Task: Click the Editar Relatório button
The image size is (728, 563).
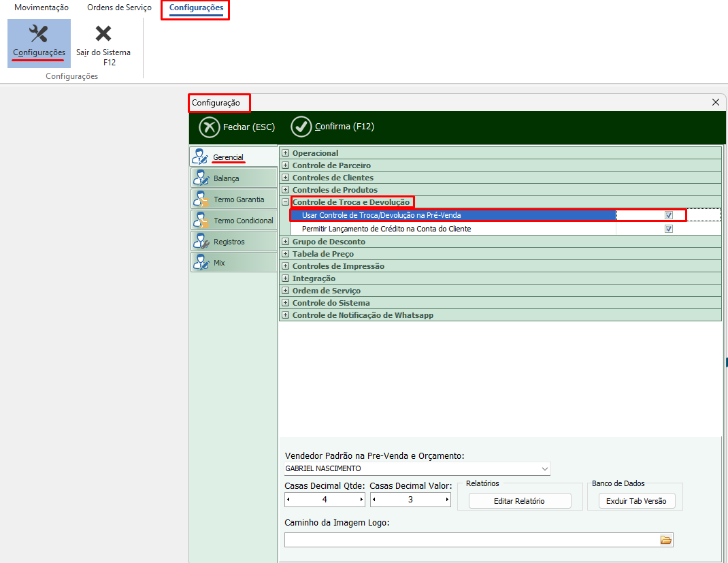Action: pyautogui.click(x=519, y=501)
